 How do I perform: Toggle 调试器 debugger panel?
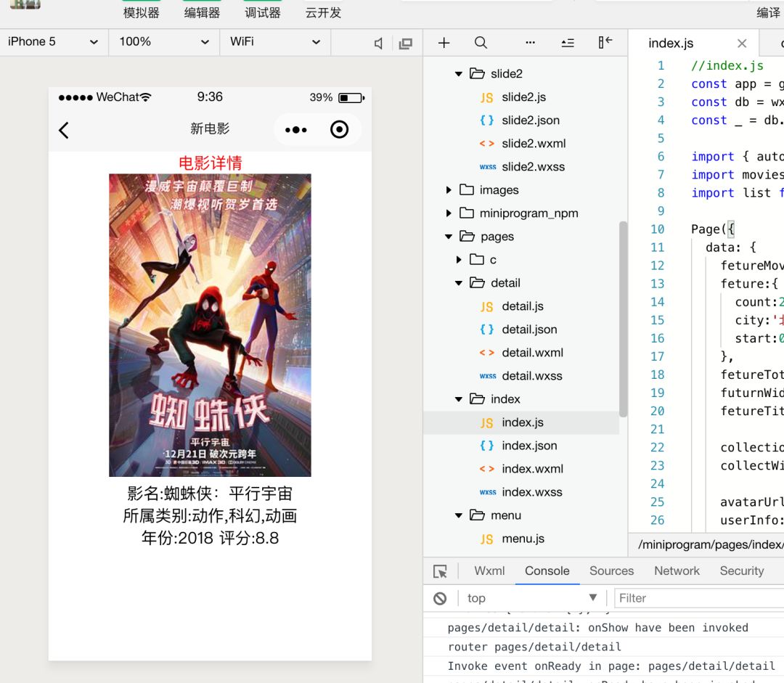[263, 12]
